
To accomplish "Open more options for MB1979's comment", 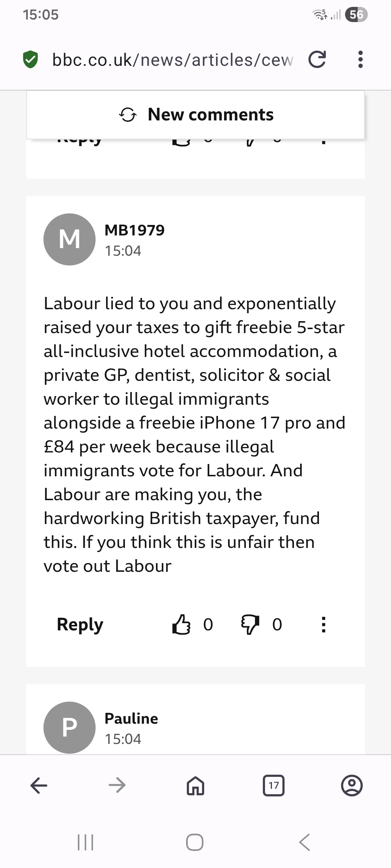I will 324,625.
